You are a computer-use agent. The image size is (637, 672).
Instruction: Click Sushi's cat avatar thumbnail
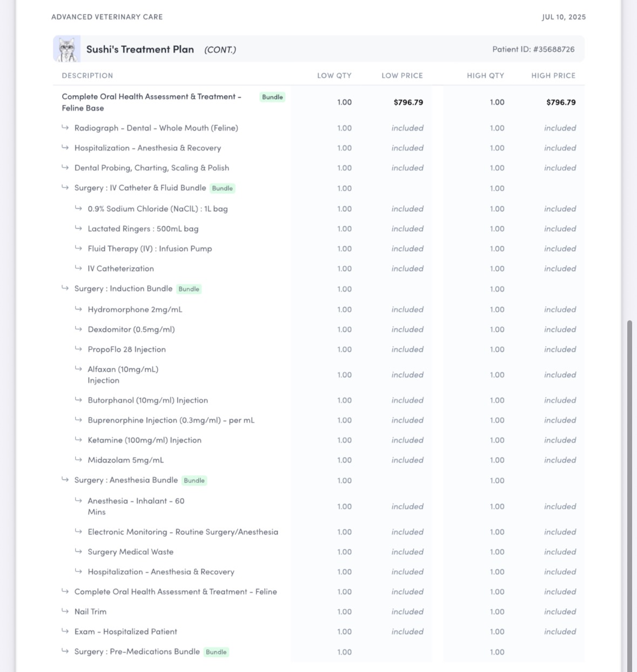coord(67,49)
